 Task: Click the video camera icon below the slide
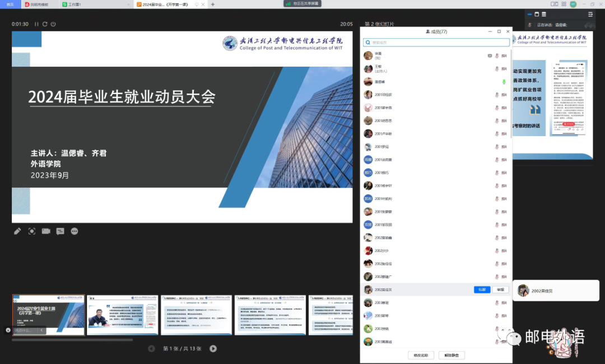click(46, 231)
